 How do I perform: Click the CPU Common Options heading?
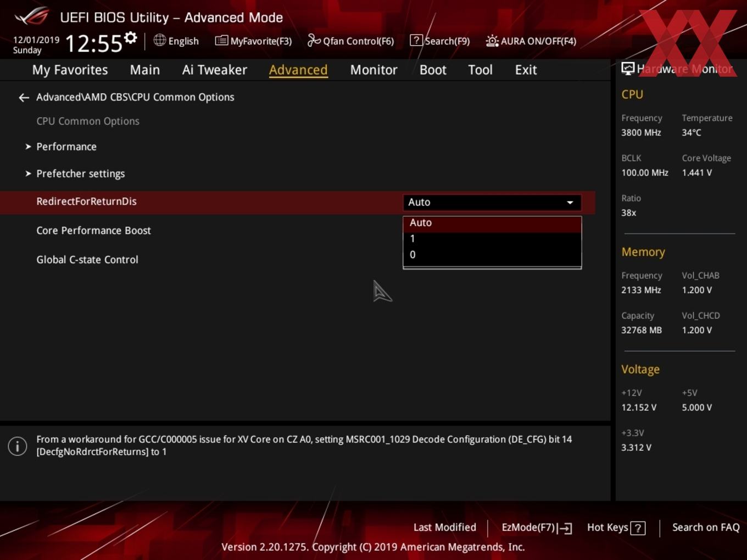point(88,121)
